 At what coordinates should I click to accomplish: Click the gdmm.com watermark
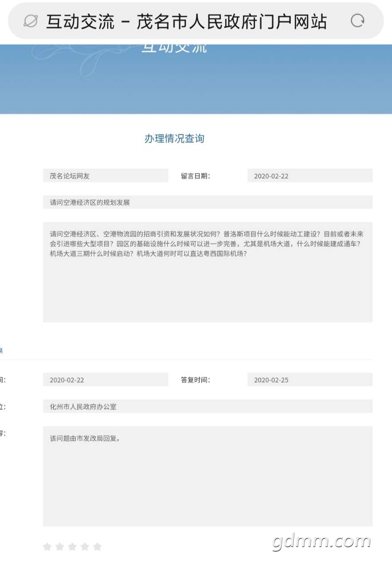pos(321,541)
